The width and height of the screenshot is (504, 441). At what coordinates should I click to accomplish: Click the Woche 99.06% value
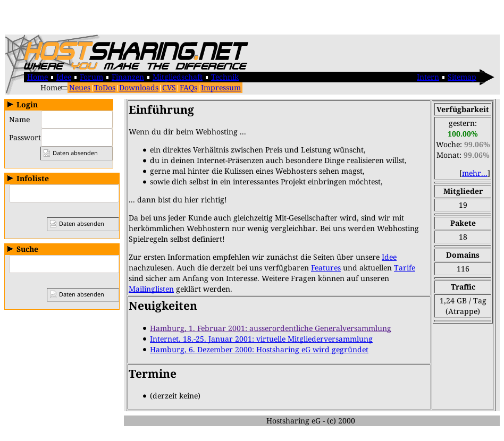[x=477, y=145]
